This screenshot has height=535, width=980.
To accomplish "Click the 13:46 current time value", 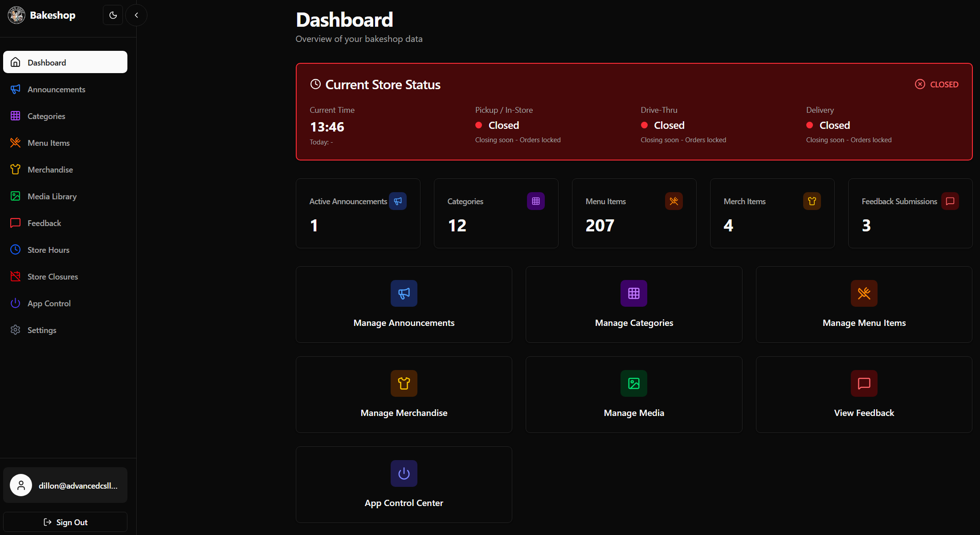I will coord(327,127).
